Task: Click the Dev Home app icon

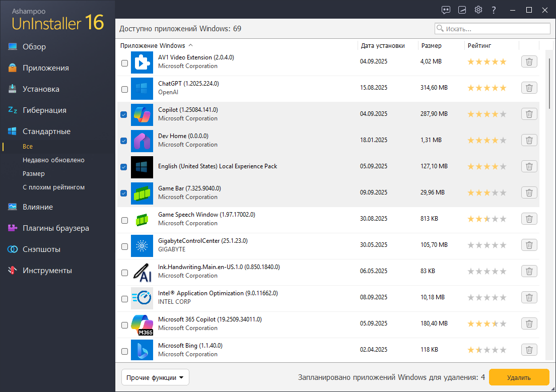Action: [142, 141]
